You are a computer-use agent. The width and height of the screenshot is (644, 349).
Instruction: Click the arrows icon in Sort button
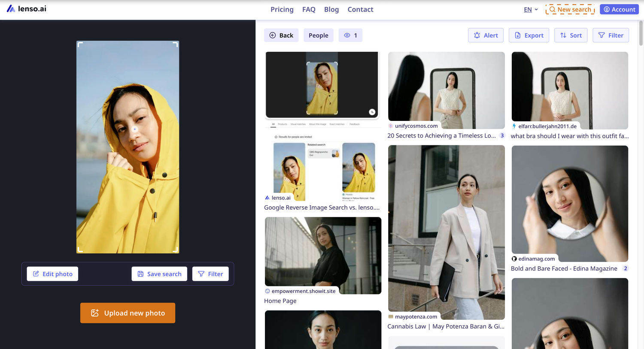[563, 35]
